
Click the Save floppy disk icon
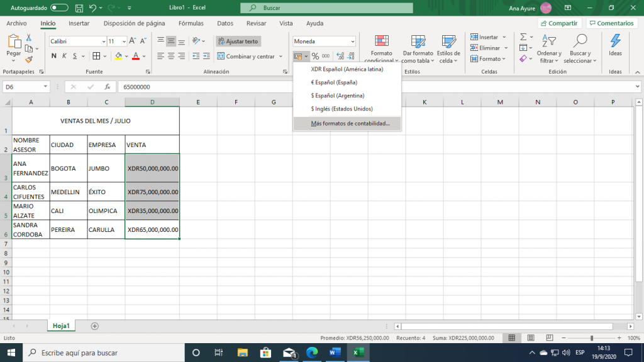(x=79, y=8)
